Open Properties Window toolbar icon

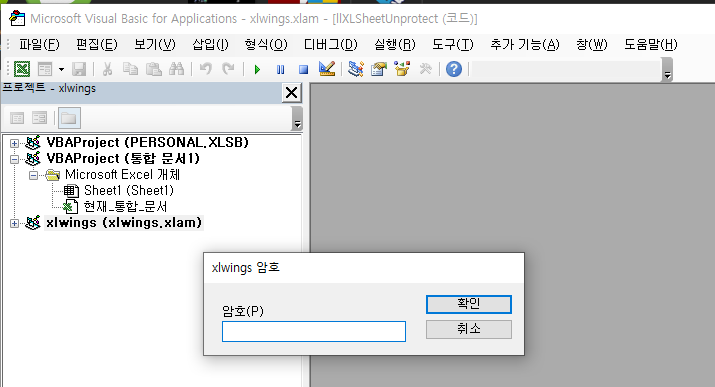click(x=378, y=69)
